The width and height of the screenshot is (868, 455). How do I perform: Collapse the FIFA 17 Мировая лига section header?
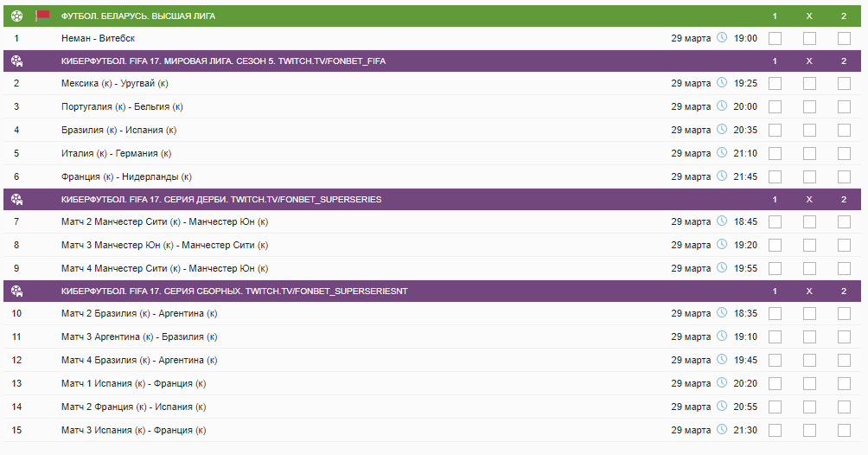(x=235, y=61)
